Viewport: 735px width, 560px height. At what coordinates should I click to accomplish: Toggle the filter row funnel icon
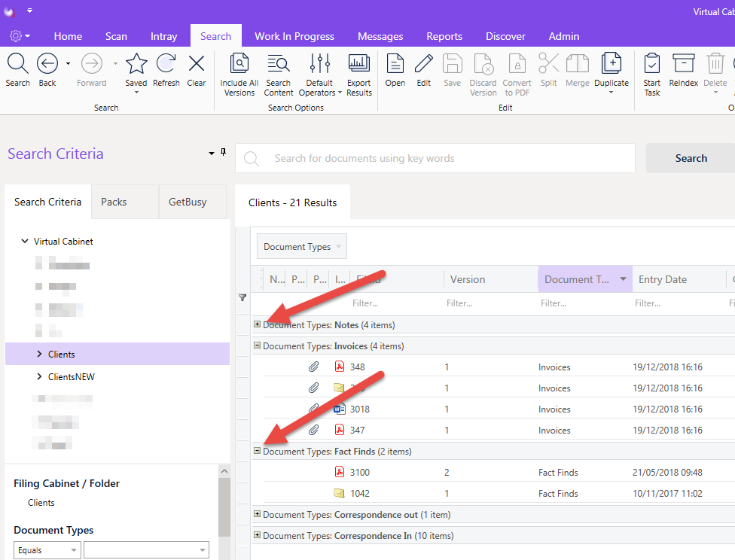click(x=242, y=297)
